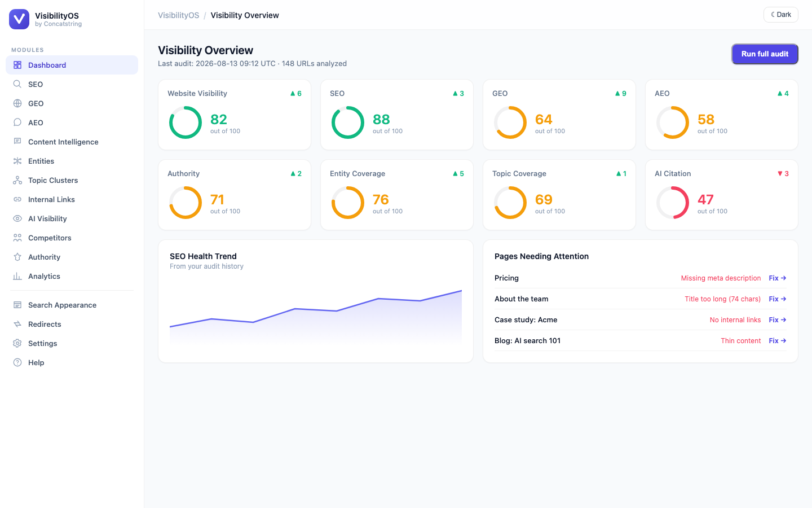812x508 pixels.
Task: Open the Settings gear icon
Action: (17, 343)
